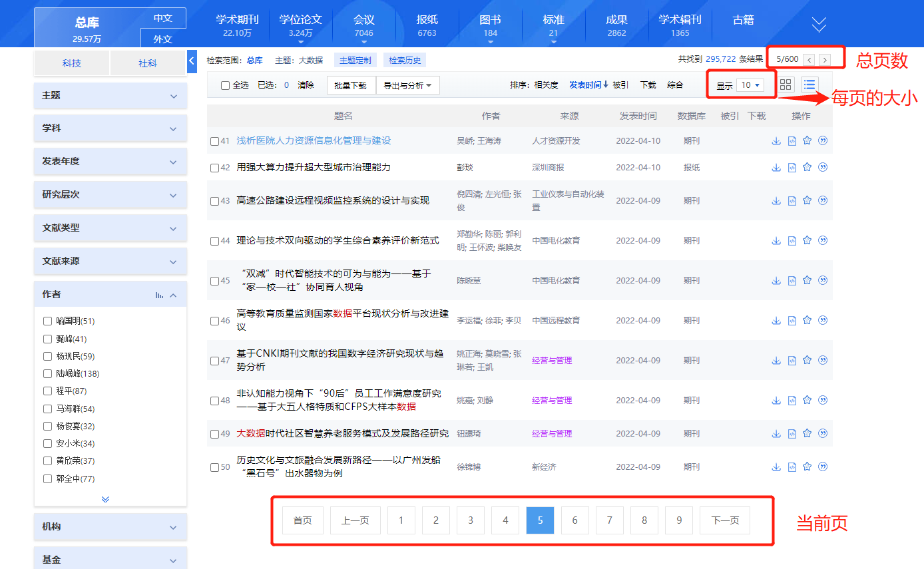Jump to the 首页 first page
The width and height of the screenshot is (924, 569).
point(303,520)
